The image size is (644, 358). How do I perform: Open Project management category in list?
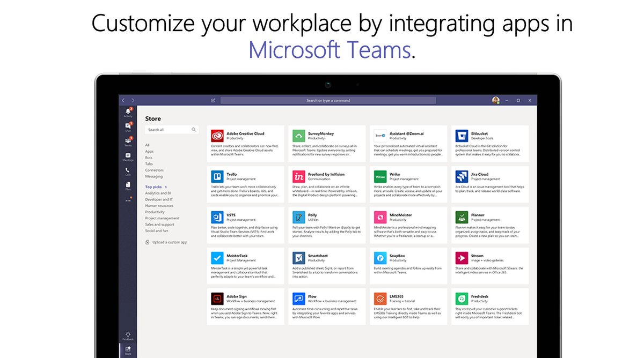coord(162,218)
